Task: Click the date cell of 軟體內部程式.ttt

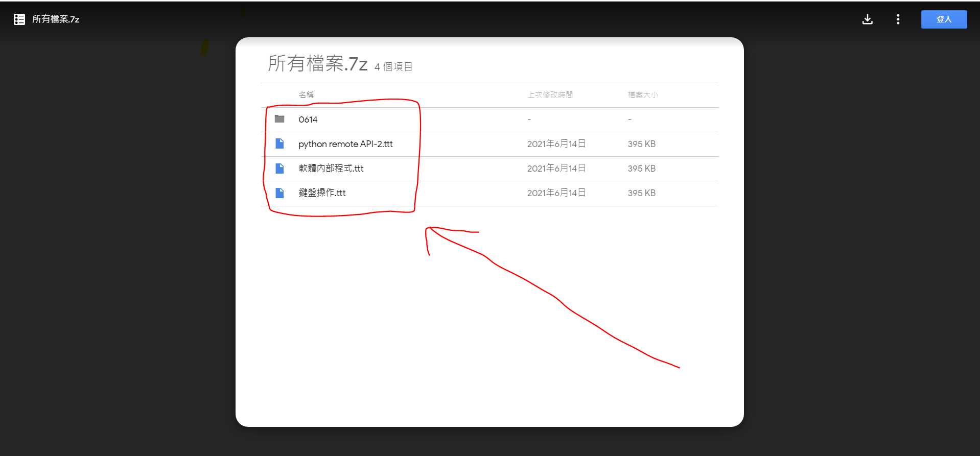Action: (556, 169)
